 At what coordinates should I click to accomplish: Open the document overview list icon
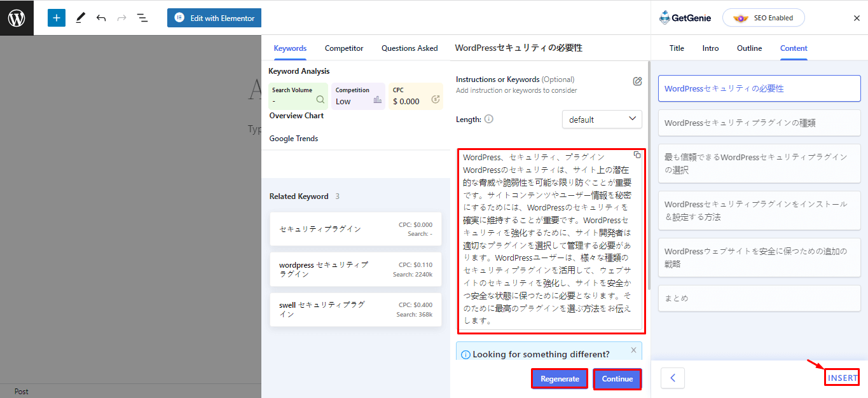coord(142,18)
